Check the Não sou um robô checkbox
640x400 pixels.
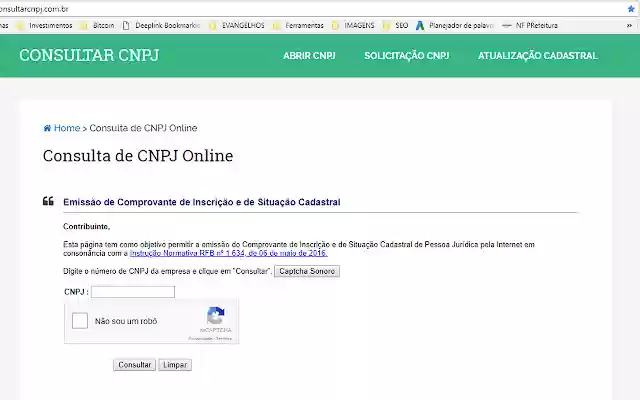click(x=80, y=321)
